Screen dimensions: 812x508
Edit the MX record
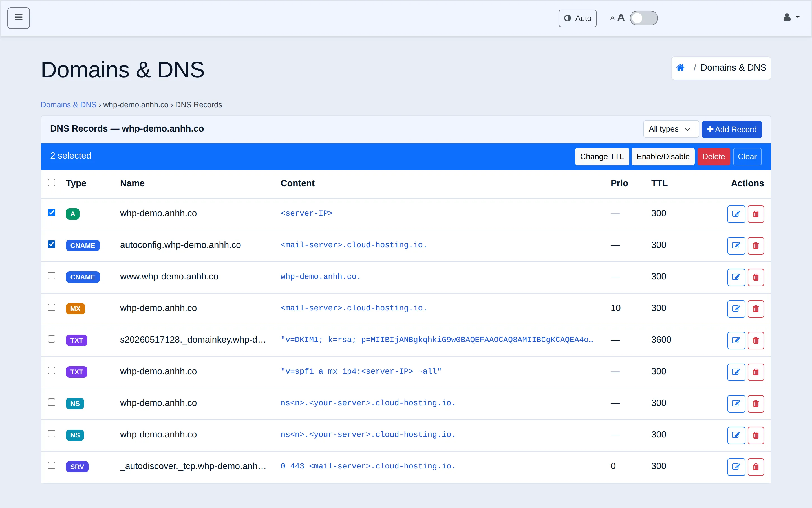[x=736, y=309]
